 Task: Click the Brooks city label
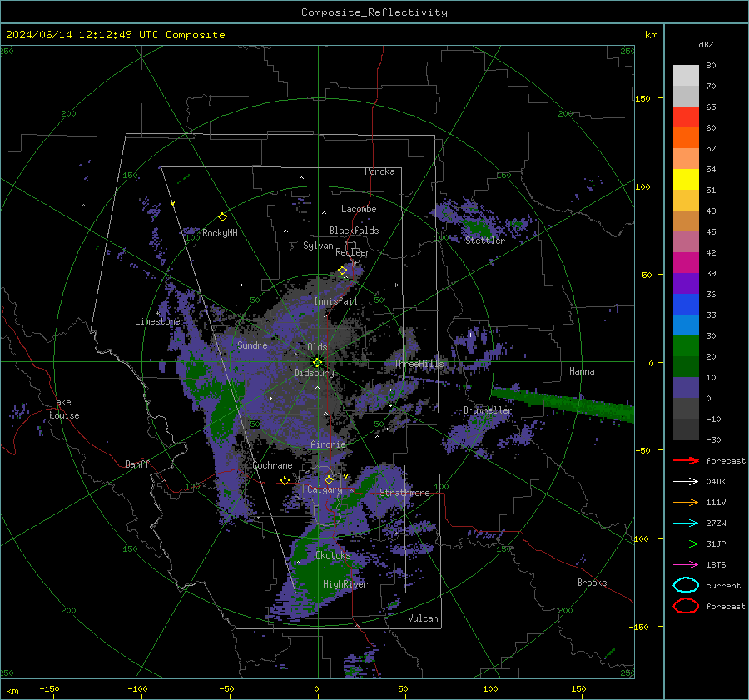coord(592,583)
